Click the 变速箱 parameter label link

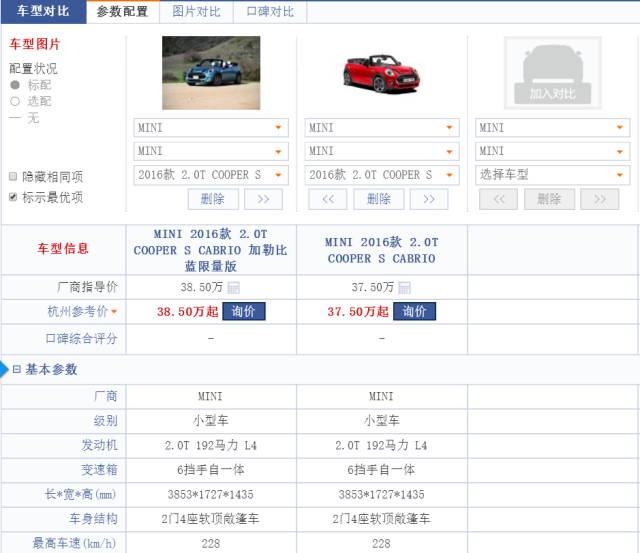pyautogui.click(x=99, y=470)
